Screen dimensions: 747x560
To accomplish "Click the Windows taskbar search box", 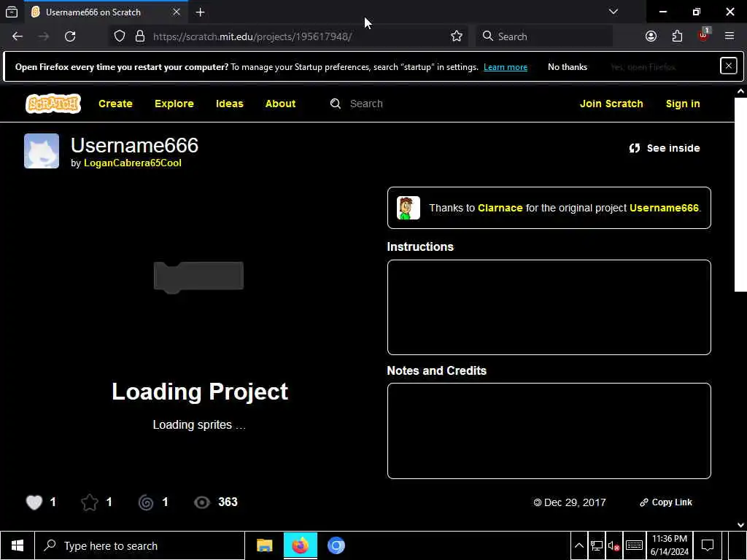I will point(139,545).
